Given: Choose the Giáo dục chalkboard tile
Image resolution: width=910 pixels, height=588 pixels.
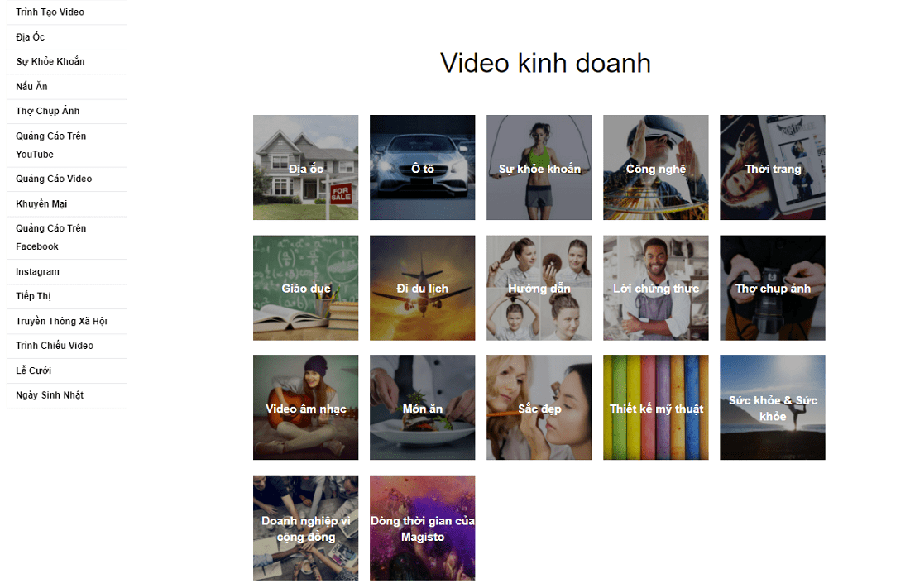Looking at the screenshot, I should [x=305, y=288].
